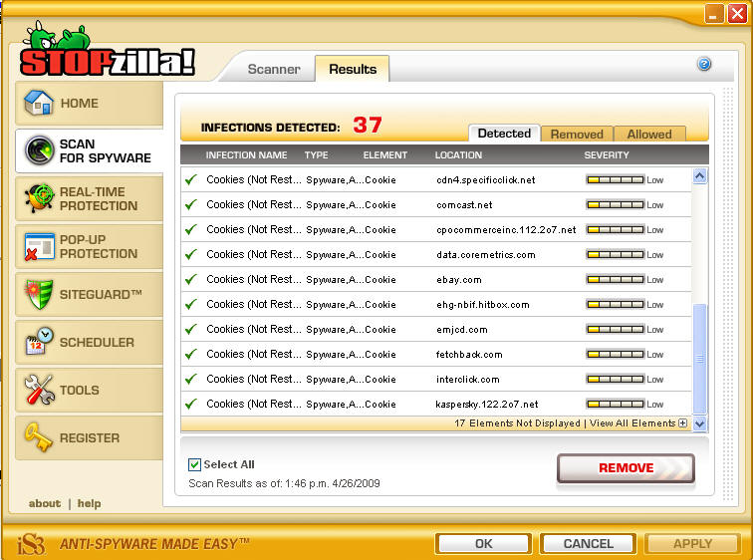
Task: Click the Scheduler calendar clock icon
Action: pos(40,342)
